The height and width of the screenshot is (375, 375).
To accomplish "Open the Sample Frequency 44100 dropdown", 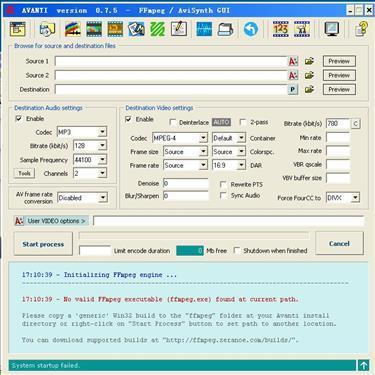I will [x=102, y=160].
